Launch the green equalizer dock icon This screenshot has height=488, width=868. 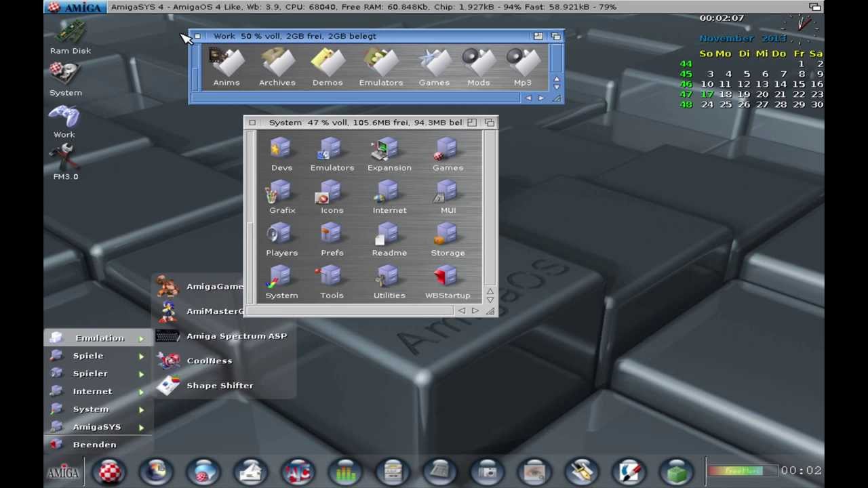(x=346, y=472)
